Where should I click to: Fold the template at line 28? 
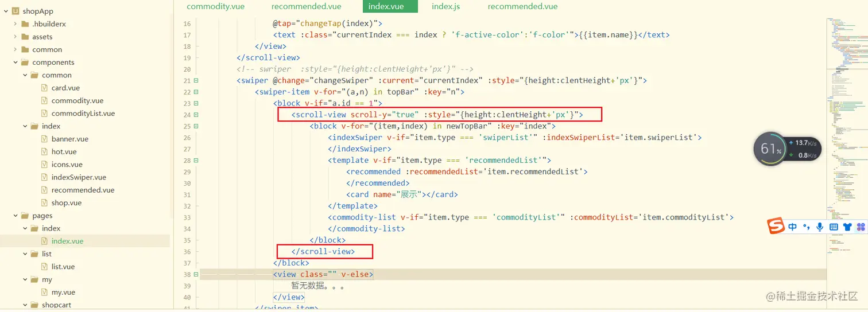196,161
